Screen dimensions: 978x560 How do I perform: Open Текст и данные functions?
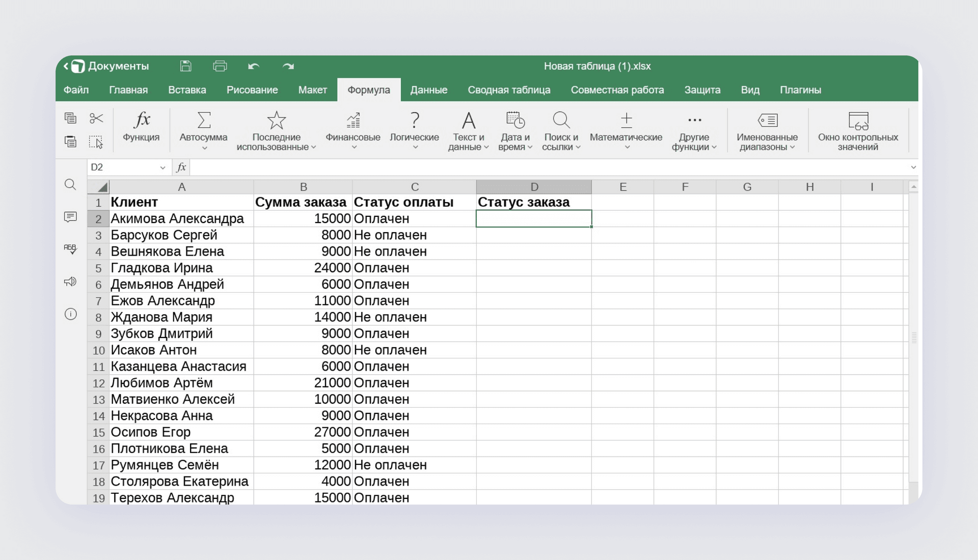[469, 131]
